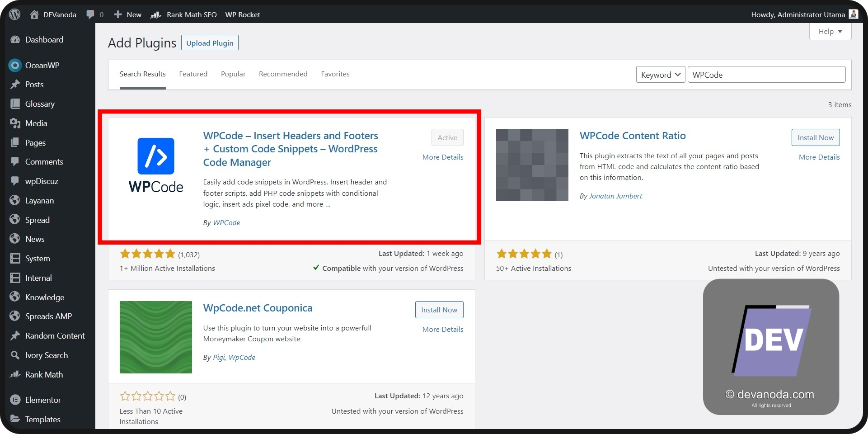Open Pages icon in sidebar
The width and height of the screenshot is (868, 434).
click(x=15, y=143)
